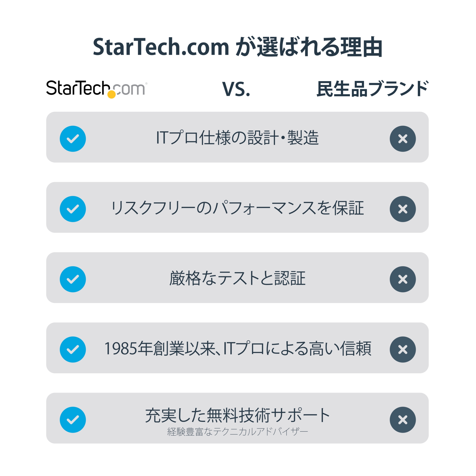476x476 pixels.
Task: Click X icon in ITプロ仕様の設計・製造 row
Action: click(403, 139)
